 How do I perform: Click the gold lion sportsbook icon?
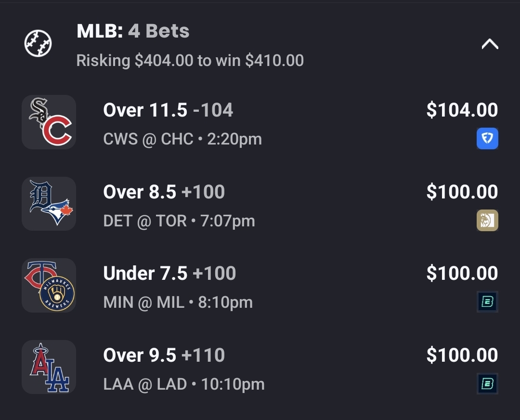pyautogui.click(x=487, y=221)
